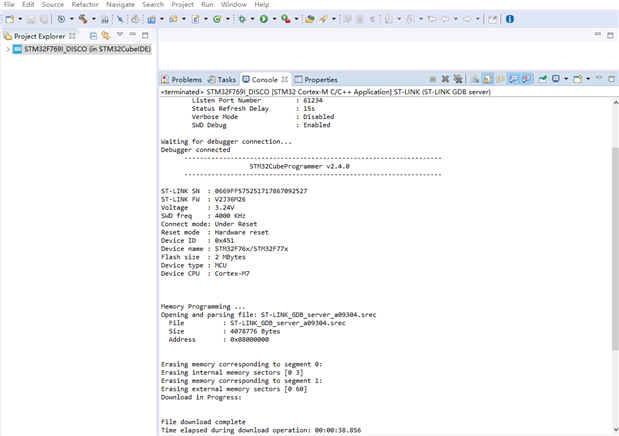Image resolution: width=619 pixels, height=436 pixels.
Task: Toggle Link with Editor in Project Explorer
Action: [106, 36]
